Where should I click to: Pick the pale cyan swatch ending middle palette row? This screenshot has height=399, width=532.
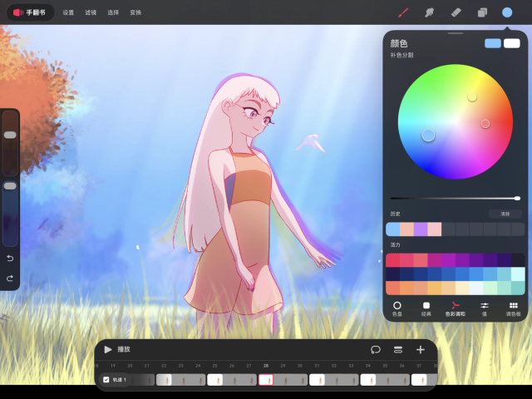[518, 274]
